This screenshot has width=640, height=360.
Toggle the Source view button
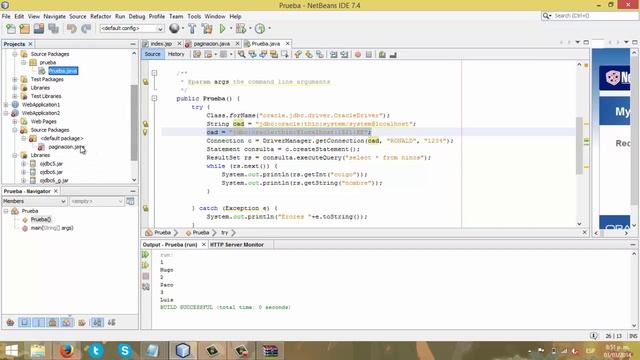coord(153,54)
